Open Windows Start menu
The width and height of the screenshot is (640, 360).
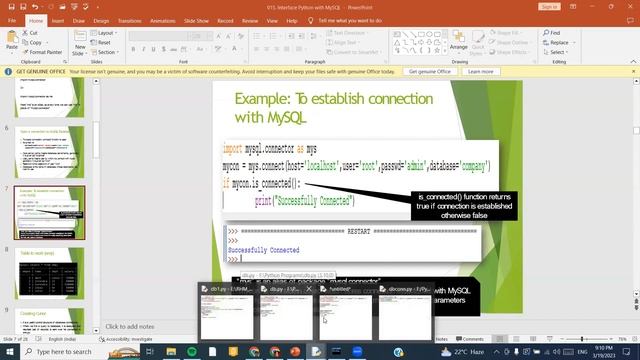click(x=9, y=351)
